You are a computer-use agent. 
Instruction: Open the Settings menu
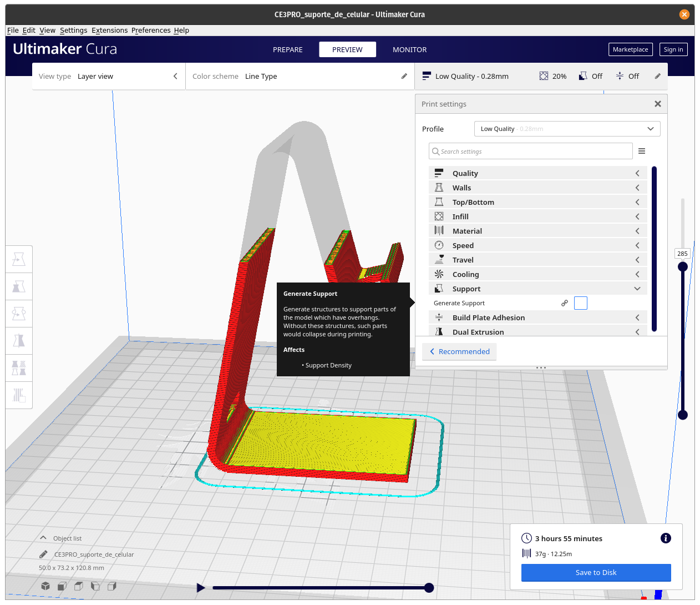73,30
